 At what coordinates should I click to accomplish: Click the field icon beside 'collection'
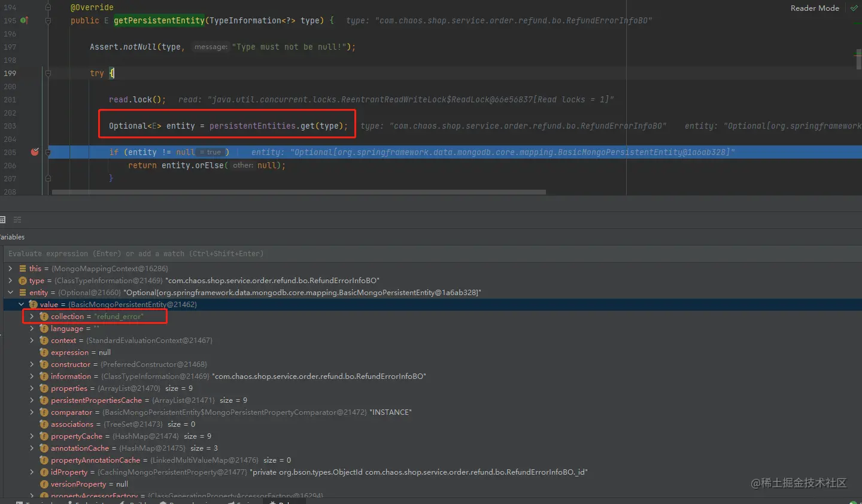[x=44, y=317]
